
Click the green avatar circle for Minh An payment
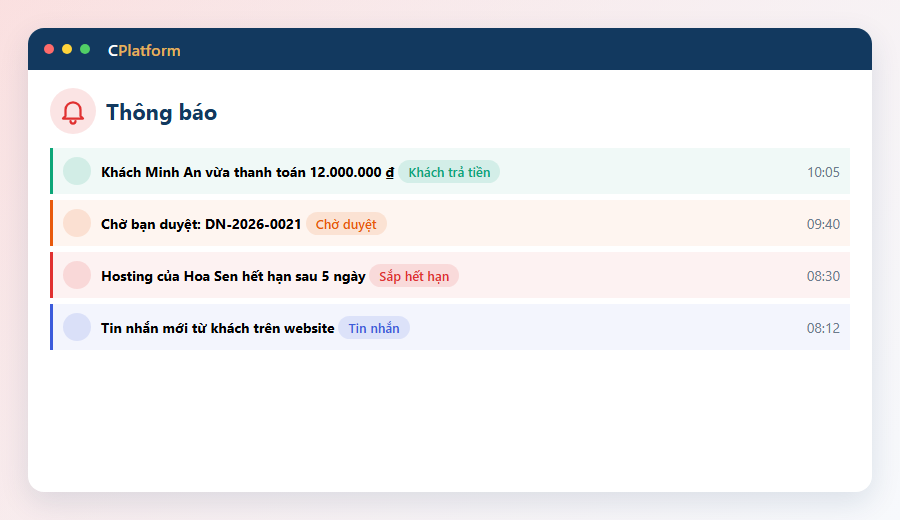pos(77,171)
